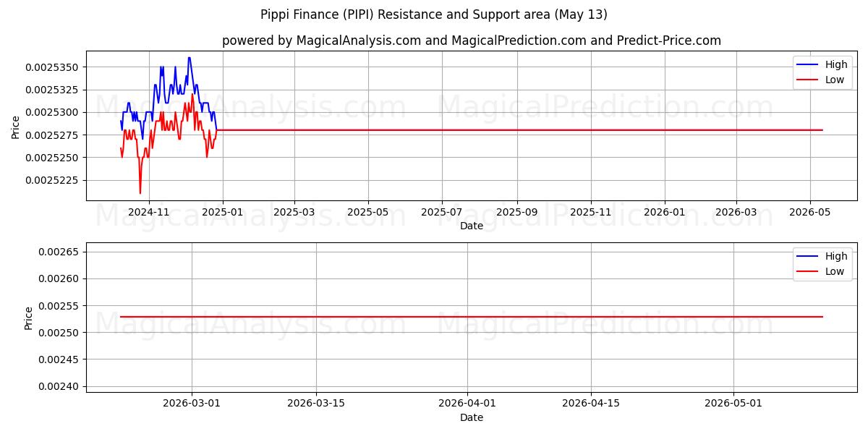Click the 2024-11 x-axis tick label
This screenshot has height=434, width=868.
point(148,212)
